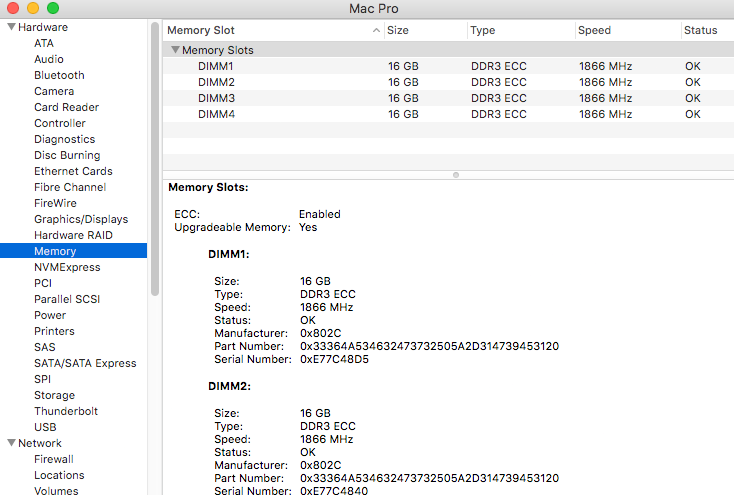Select Camera in the sidebar

[54, 91]
